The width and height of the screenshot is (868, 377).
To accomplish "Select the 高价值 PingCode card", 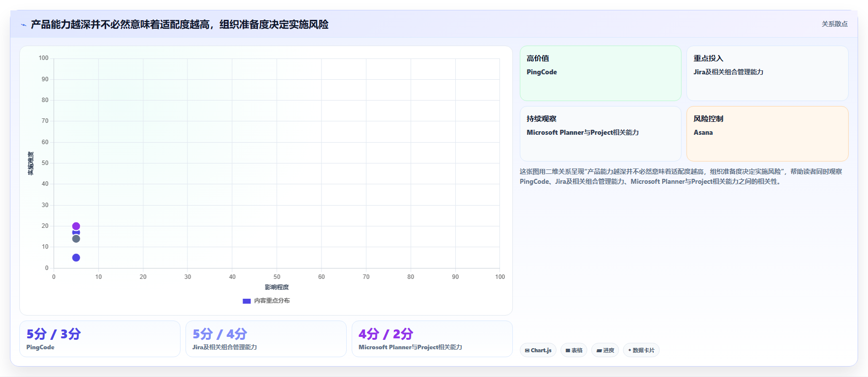I will click(600, 73).
